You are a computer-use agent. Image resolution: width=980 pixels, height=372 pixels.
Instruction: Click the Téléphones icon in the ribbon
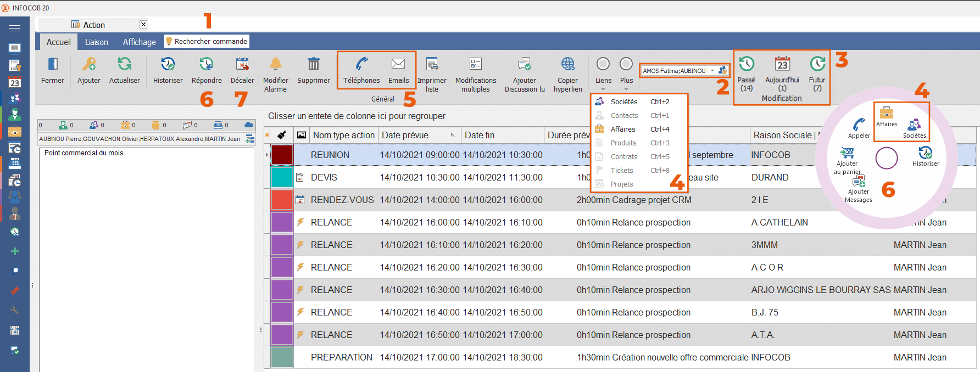coord(361,65)
